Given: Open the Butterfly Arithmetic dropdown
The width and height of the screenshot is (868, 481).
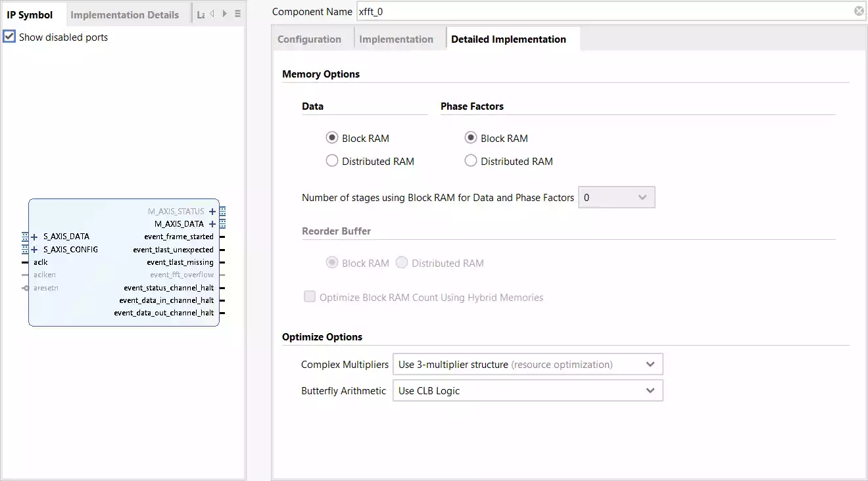Looking at the screenshot, I should click(527, 390).
